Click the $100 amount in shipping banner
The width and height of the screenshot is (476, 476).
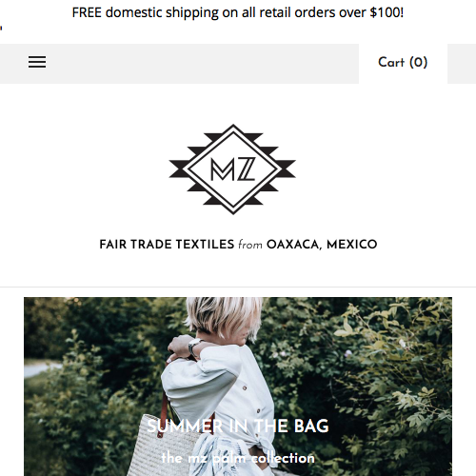coord(385,12)
